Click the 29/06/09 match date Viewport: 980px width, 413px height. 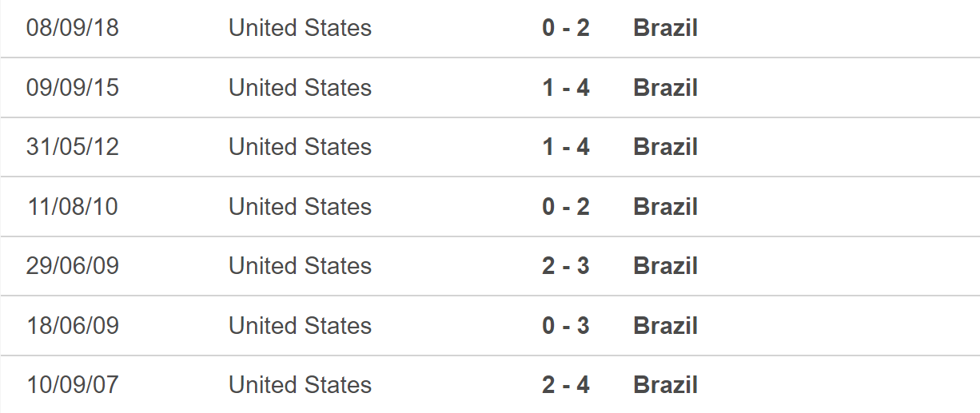click(x=73, y=266)
